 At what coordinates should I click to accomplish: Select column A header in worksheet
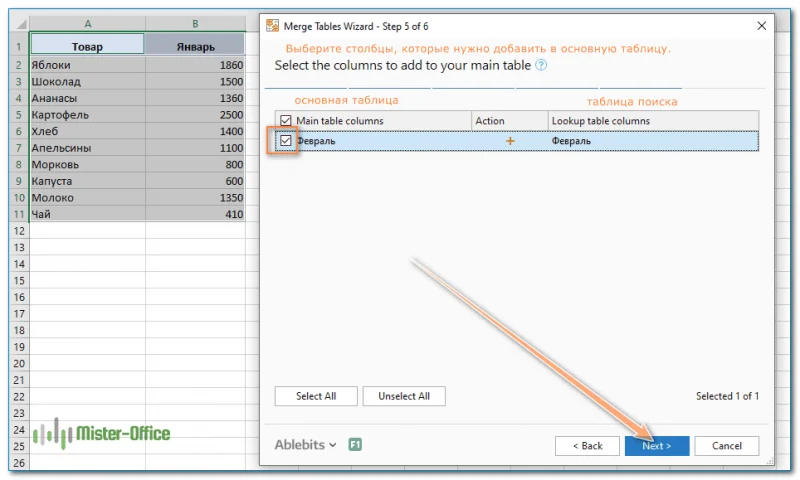click(88, 23)
